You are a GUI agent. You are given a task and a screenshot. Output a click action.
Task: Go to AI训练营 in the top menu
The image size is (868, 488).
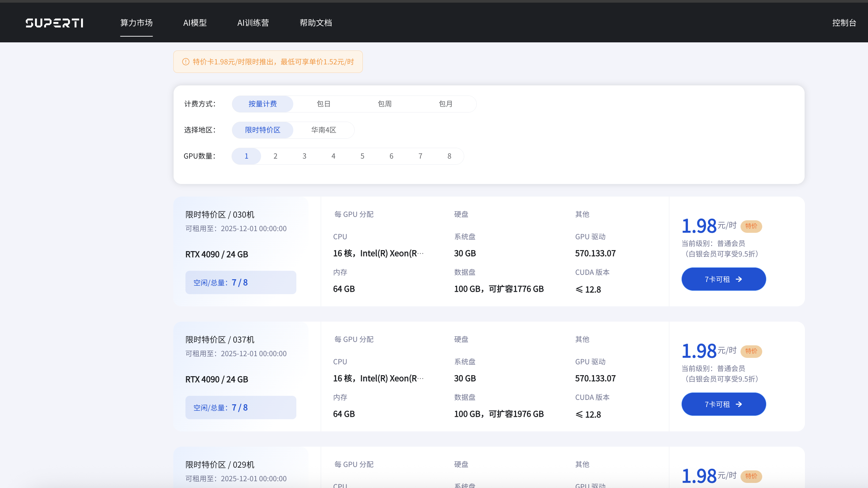coord(253,23)
